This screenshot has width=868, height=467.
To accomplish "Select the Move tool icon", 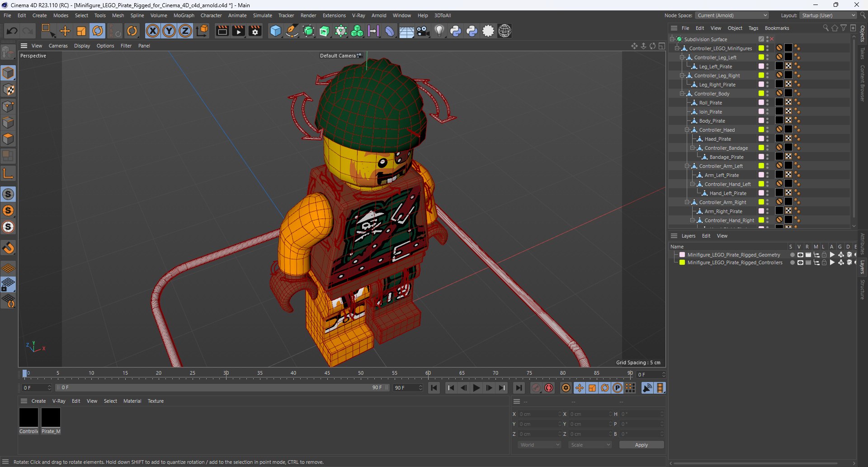I will 65,31.
